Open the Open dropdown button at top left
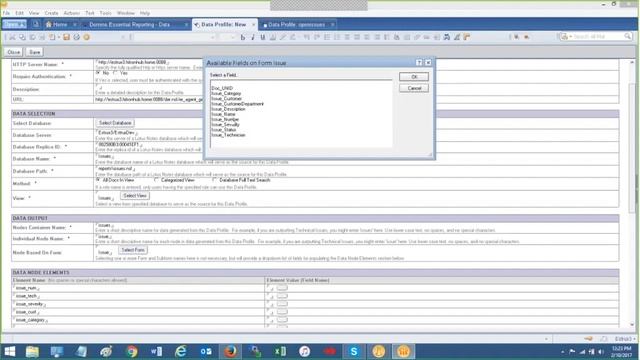This screenshot has height=360, width=640. click(14, 24)
